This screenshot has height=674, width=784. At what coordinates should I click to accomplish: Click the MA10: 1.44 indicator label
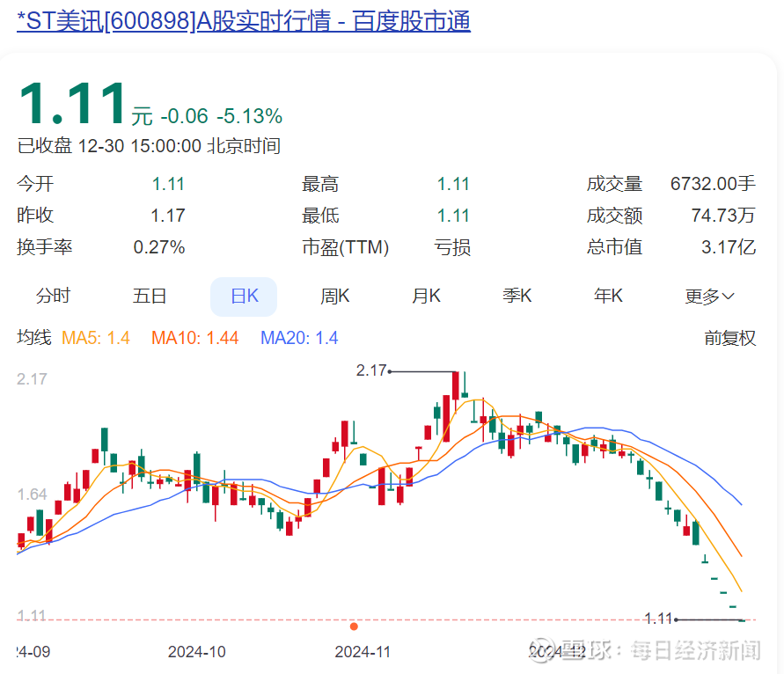pyautogui.click(x=194, y=338)
